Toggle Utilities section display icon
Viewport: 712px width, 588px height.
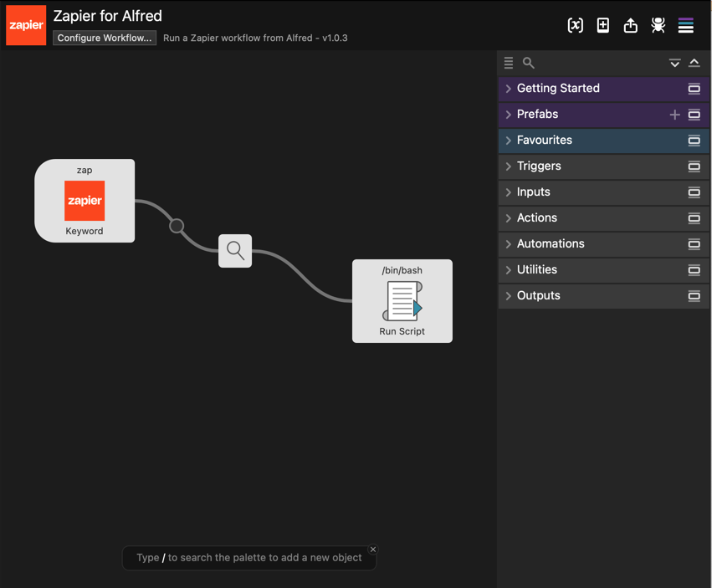(x=694, y=269)
